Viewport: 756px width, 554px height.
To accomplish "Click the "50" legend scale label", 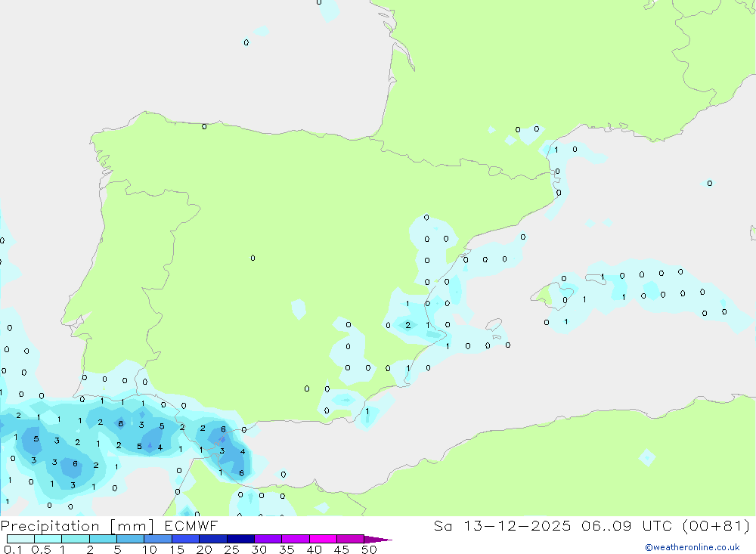I will (370, 549).
